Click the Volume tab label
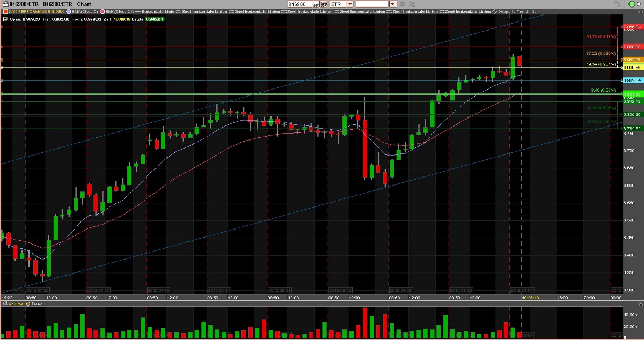Viewport: 644px width, 340px height. 14,304
